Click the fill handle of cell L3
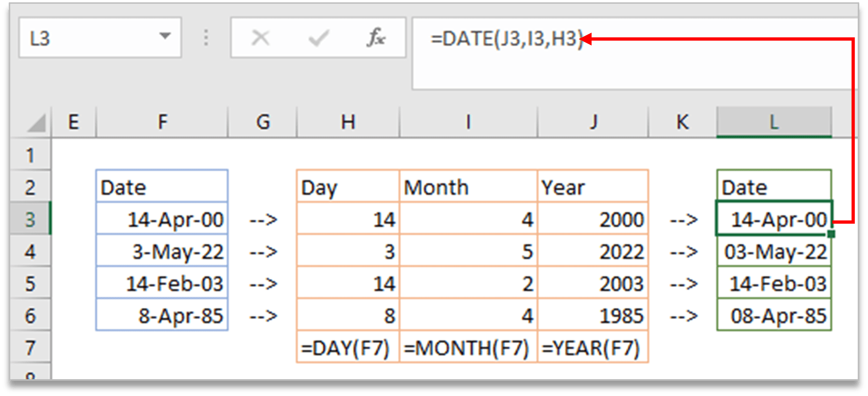868x396 pixels. pyautogui.click(x=831, y=233)
